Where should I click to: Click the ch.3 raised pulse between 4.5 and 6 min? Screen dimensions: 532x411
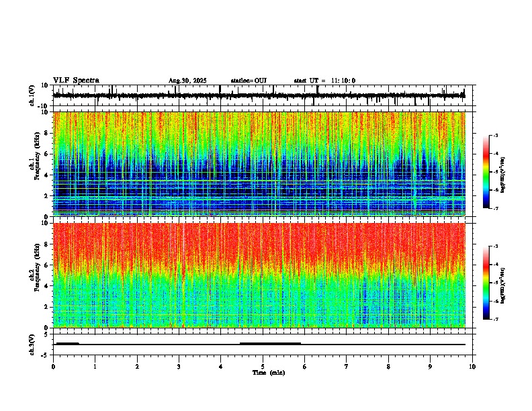coord(271,344)
